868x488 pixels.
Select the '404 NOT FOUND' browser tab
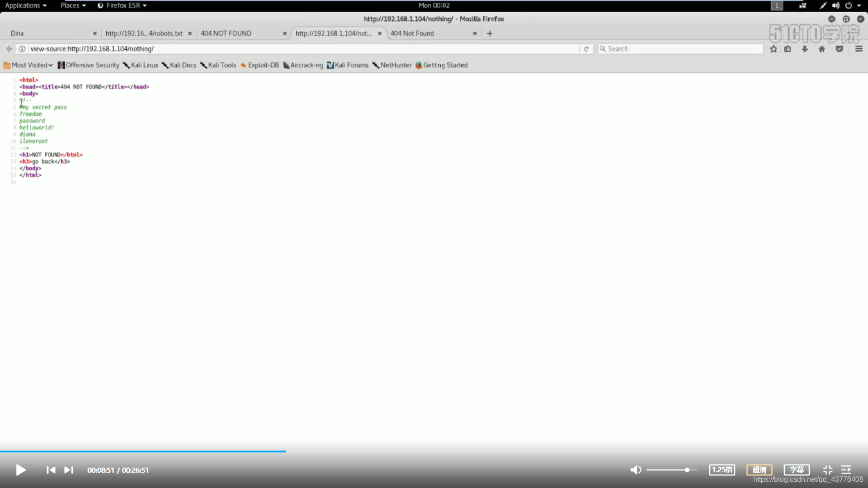225,33
